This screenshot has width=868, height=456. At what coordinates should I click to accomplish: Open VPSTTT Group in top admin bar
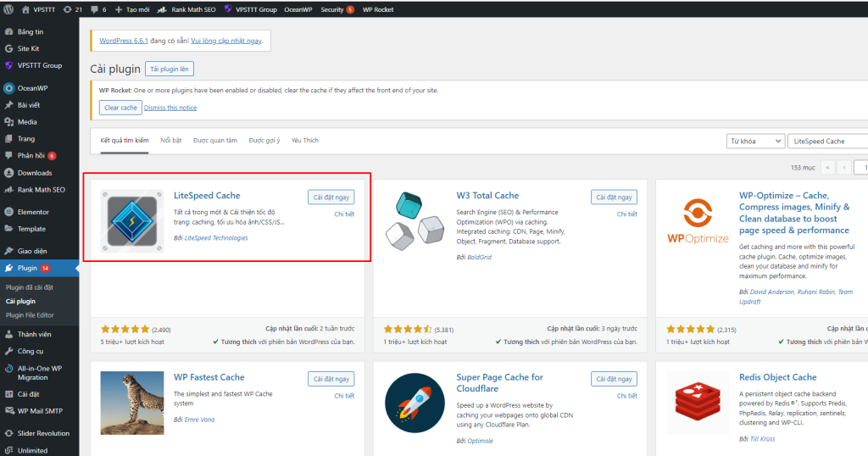[250, 9]
